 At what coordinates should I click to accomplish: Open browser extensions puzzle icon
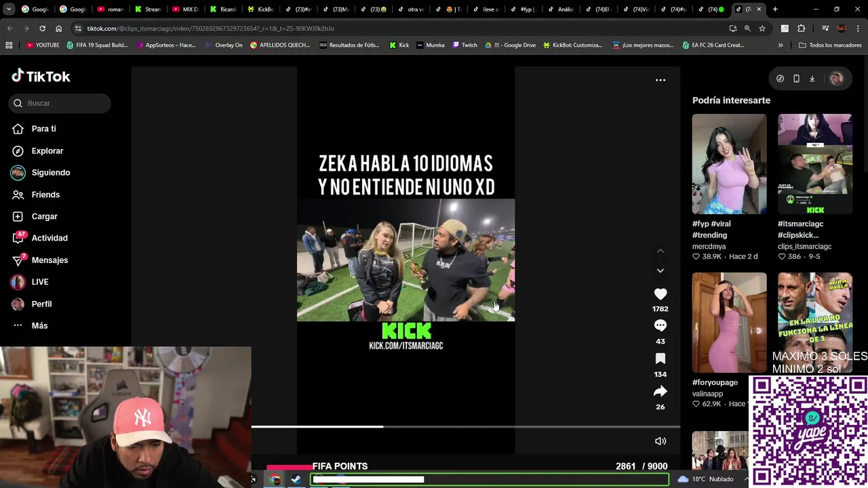click(801, 28)
